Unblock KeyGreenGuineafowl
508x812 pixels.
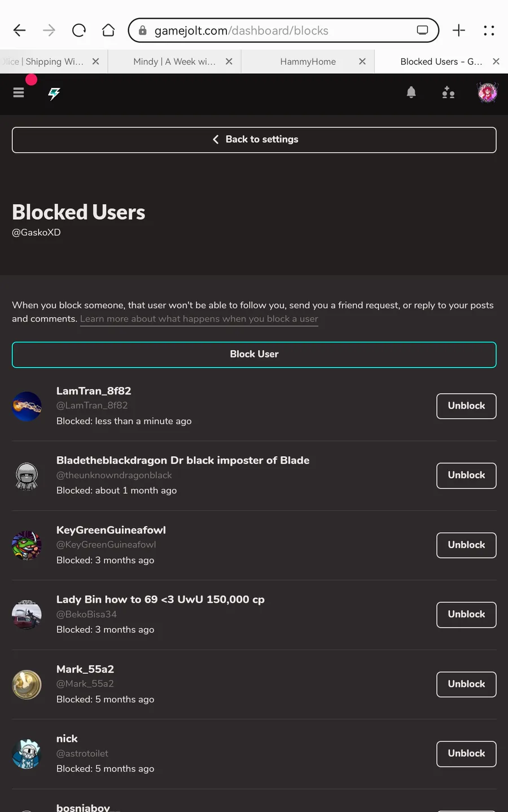[466, 545]
